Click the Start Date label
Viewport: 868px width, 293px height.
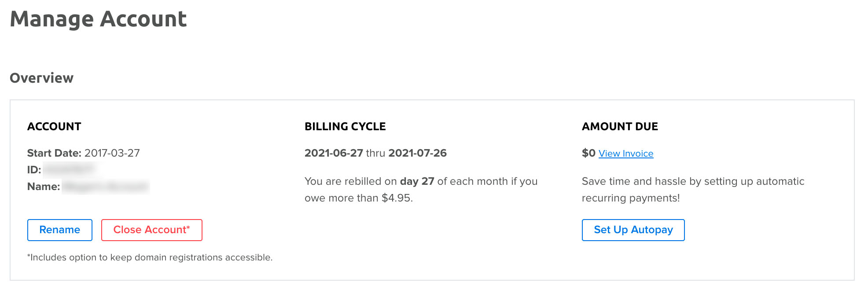[x=54, y=153]
